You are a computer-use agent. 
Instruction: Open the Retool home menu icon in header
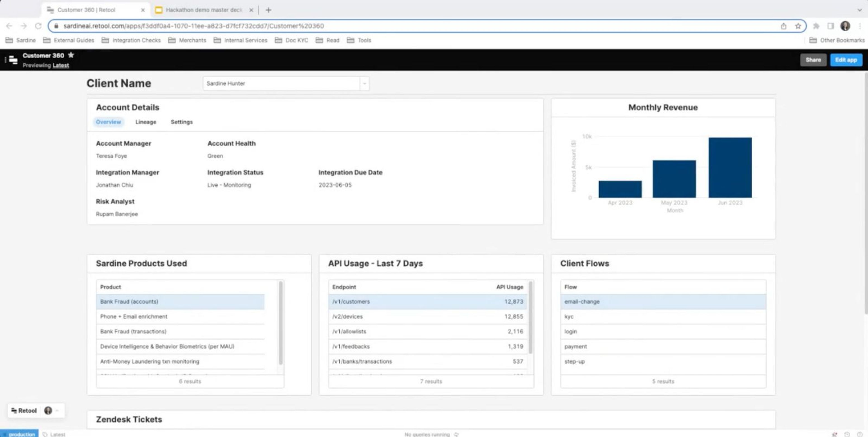click(13, 60)
